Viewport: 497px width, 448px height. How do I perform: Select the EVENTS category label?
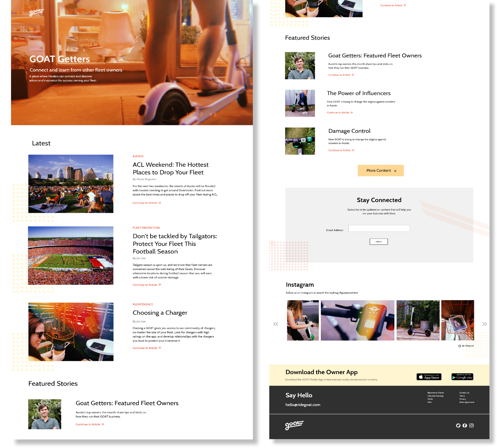138,156
